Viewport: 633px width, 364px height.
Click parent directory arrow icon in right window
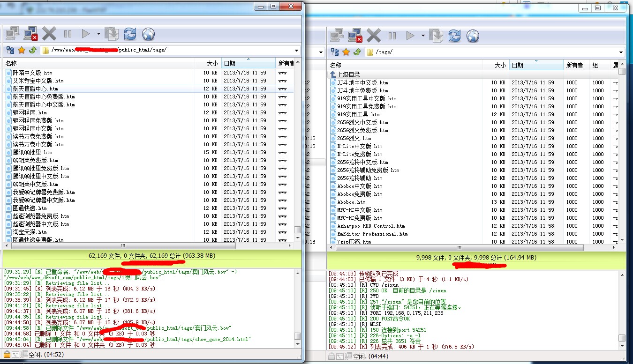click(357, 52)
